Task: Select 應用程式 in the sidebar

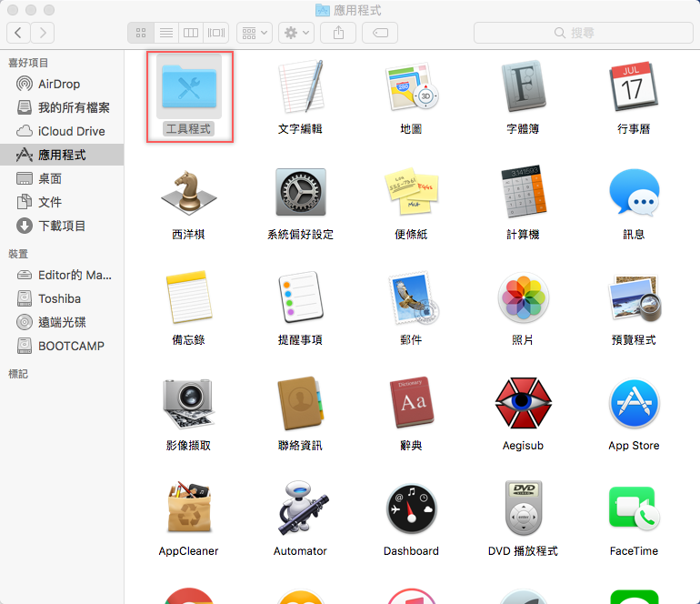Action: pyautogui.click(x=62, y=155)
